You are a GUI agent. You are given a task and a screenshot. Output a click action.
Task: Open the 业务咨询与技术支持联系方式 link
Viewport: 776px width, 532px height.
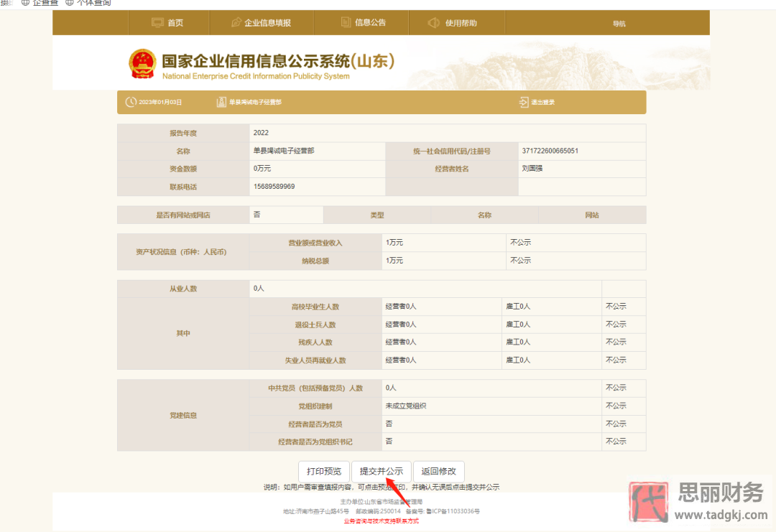pyautogui.click(x=382, y=521)
